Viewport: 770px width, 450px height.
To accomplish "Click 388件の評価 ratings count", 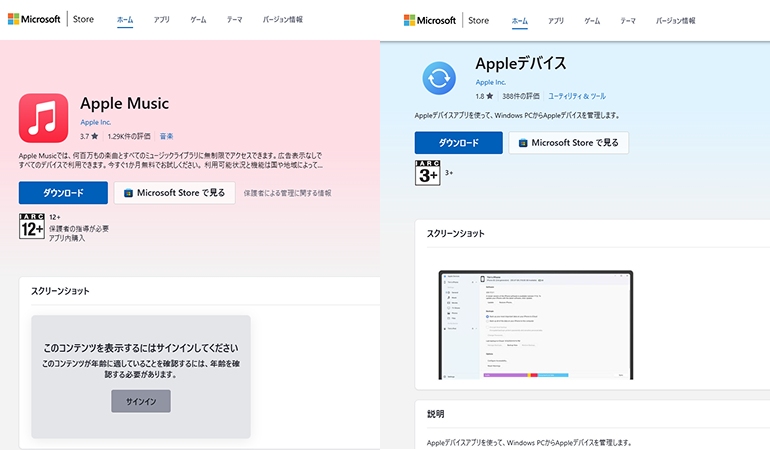I will click(x=521, y=96).
